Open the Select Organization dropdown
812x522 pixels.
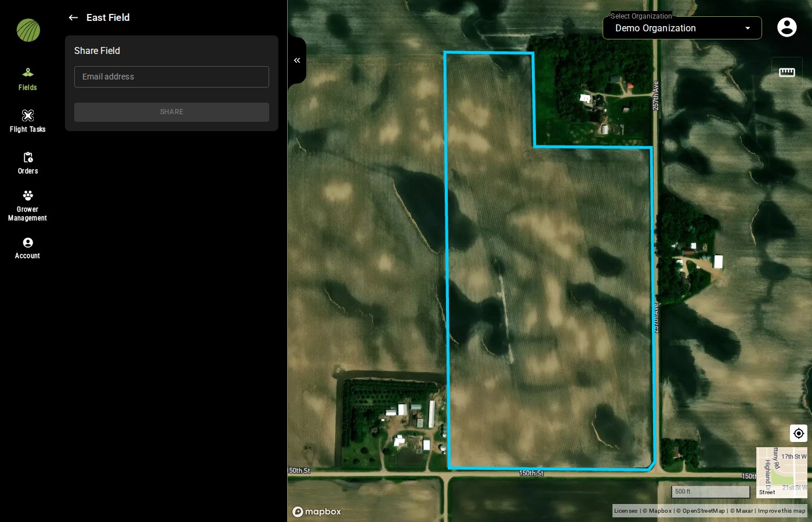coord(682,28)
